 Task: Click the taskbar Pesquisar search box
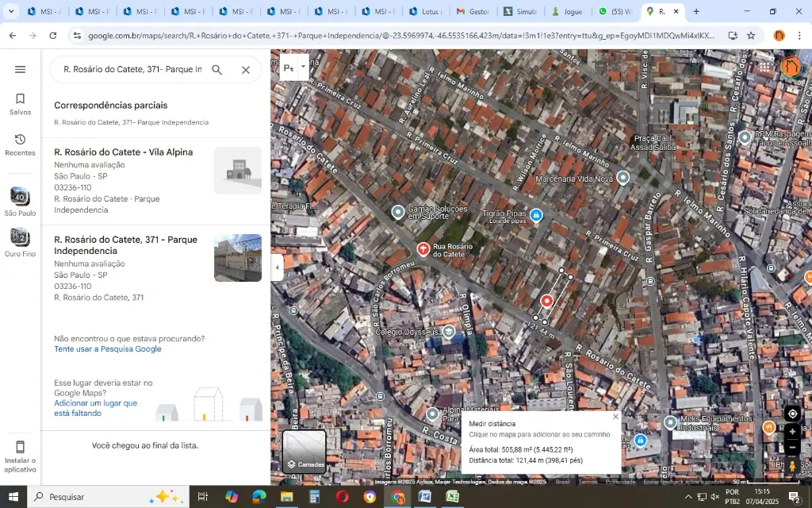pos(108,497)
